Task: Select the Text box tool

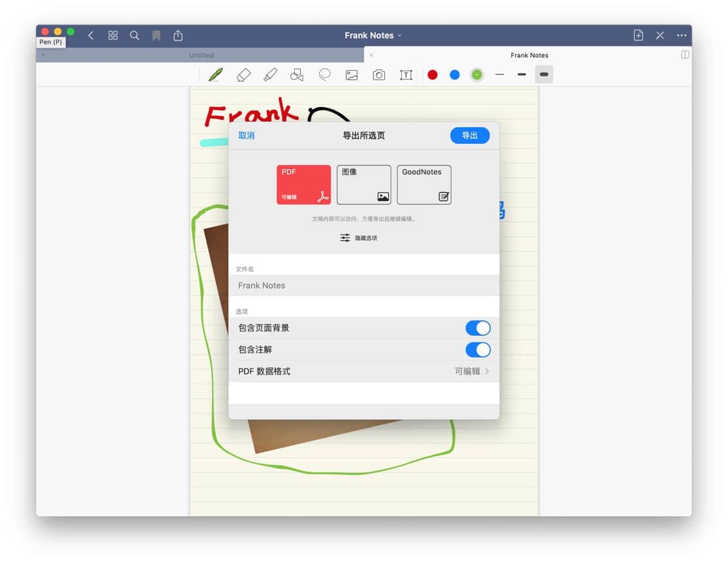Action: coord(405,75)
